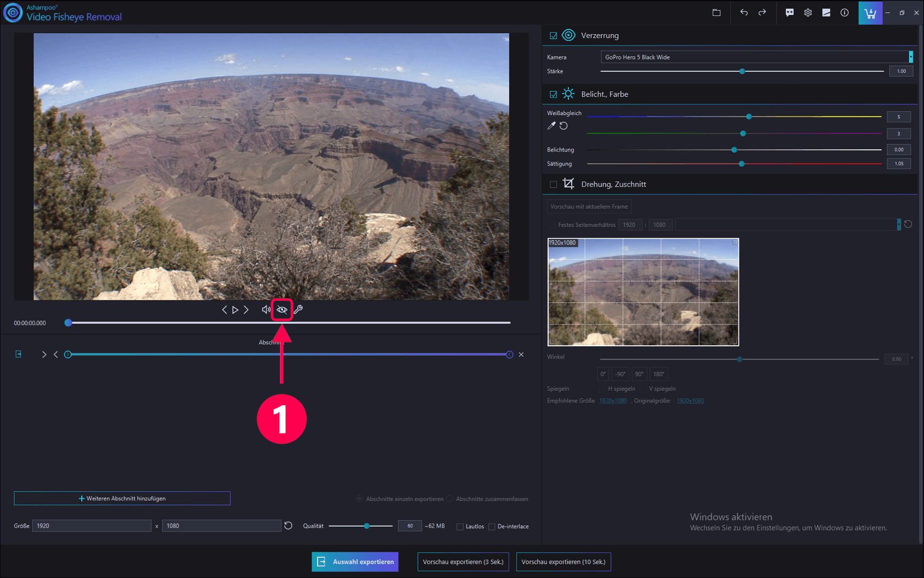
Task: Click Auswahl exportieren button
Action: (355, 562)
